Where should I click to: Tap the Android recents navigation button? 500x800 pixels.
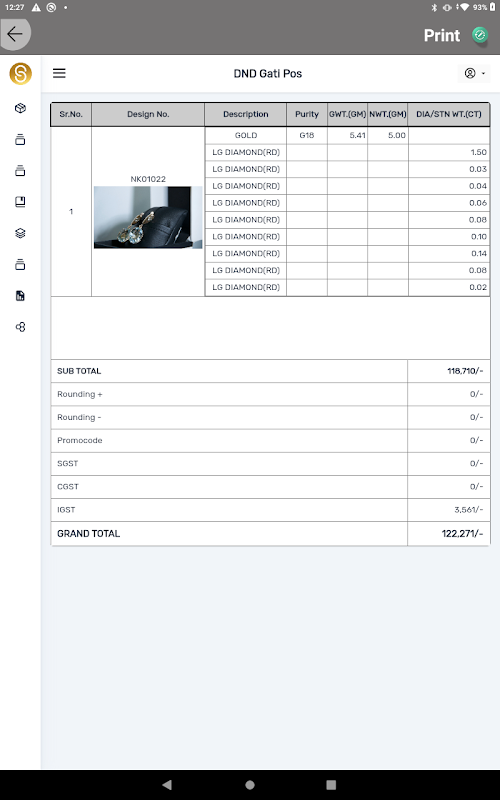coord(331,785)
